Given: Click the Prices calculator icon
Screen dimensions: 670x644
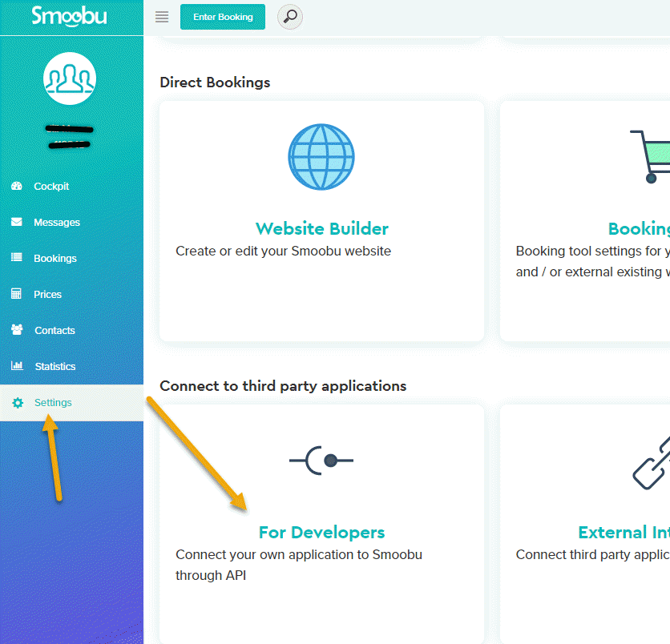Looking at the screenshot, I should point(16,294).
